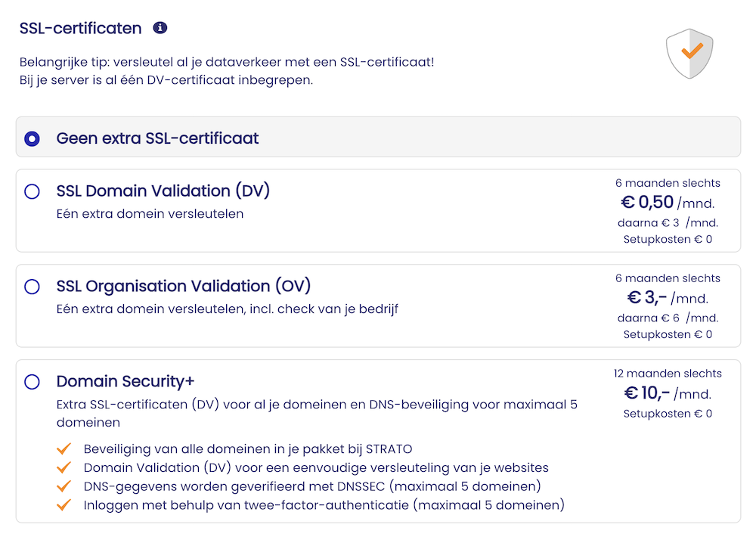Viewport: 756px width, 543px height.
Task: Click the info icon beside SSL-certificaten heading
Action: [160, 28]
